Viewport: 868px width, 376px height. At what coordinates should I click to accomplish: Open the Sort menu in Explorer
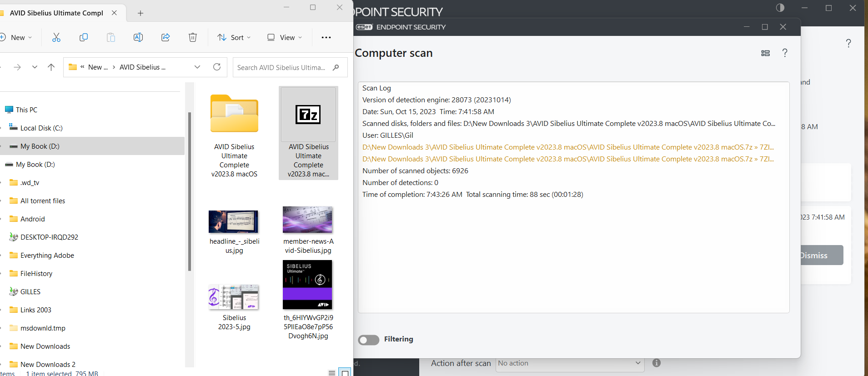click(x=234, y=37)
